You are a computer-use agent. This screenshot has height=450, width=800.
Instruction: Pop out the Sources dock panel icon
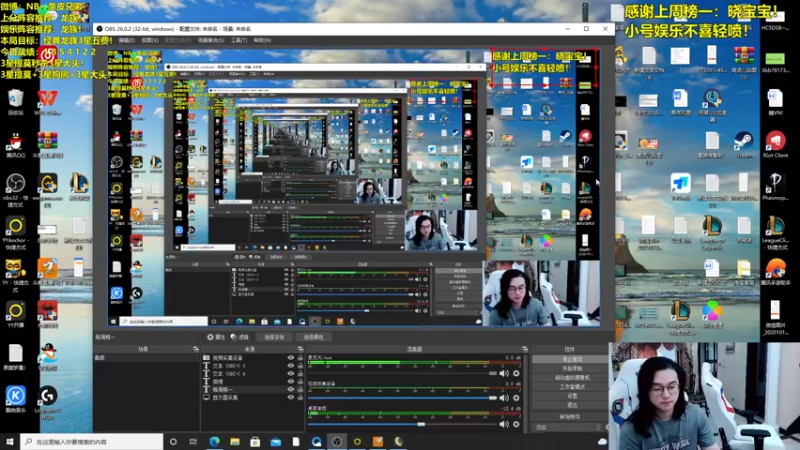click(x=300, y=349)
